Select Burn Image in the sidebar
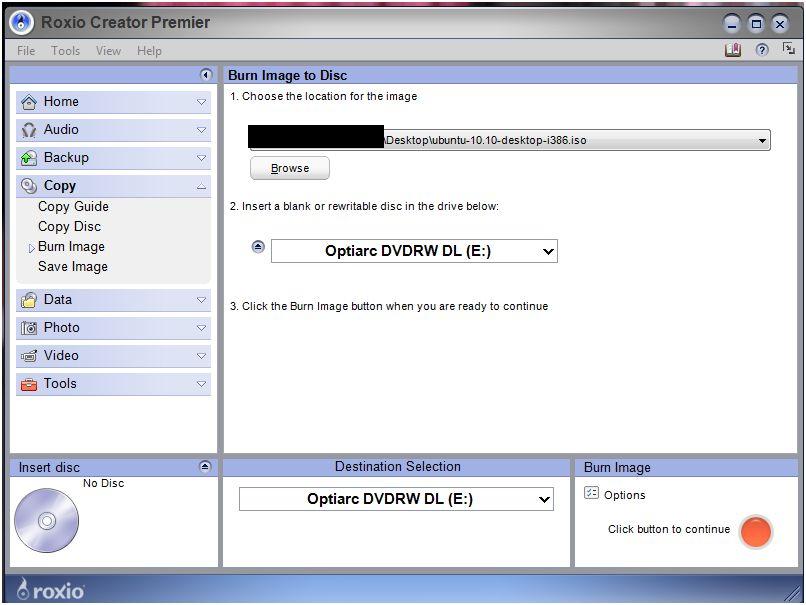This screenshot has width=806, height=605. coord(71,247)
